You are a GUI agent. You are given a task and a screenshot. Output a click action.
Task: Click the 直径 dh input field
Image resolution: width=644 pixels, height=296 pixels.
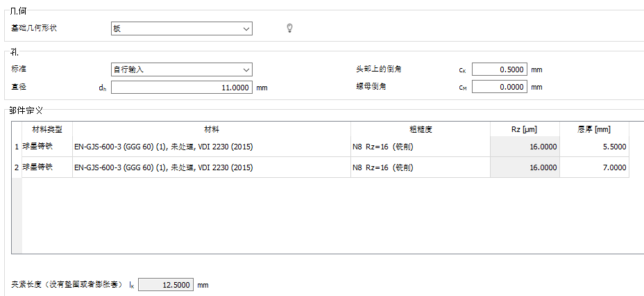pyautogui.click(x=180, y=88)
